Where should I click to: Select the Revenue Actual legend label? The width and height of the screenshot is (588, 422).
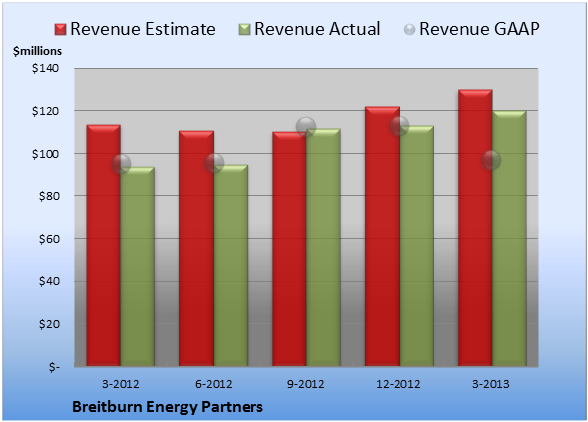[x=317, y=29]
